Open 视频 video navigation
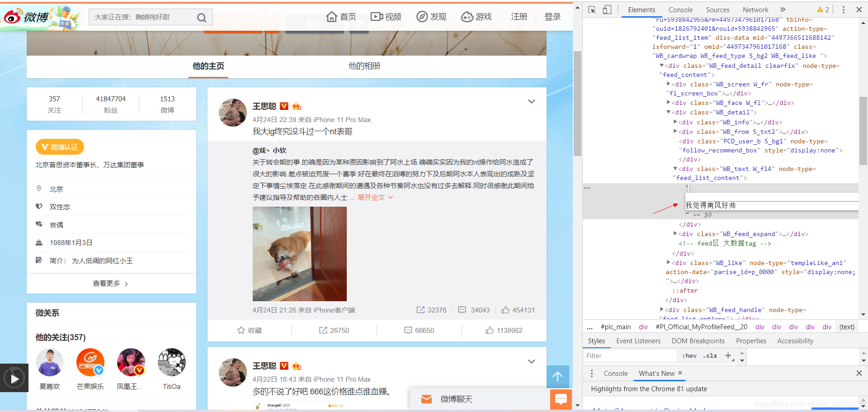Viewport: 868px width, 412px height. tap(386, 17)
